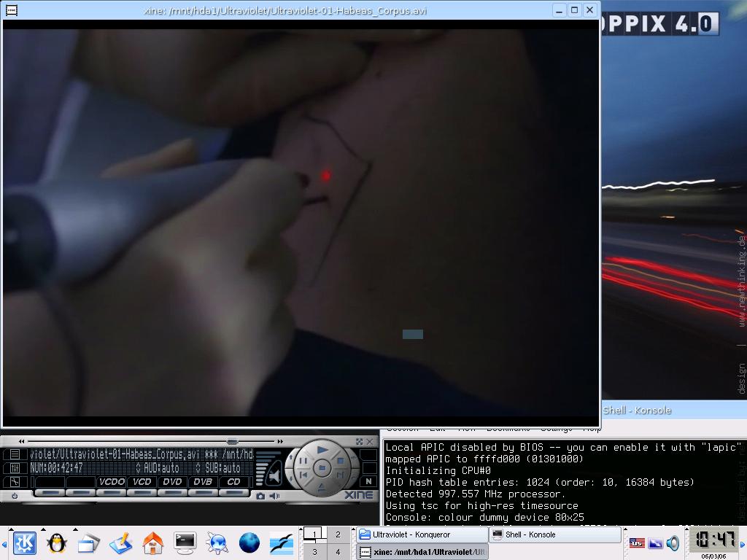Select the VCD input source button
Image resolution: width=747 pixels, height=560 pixels.
point(142,482)
